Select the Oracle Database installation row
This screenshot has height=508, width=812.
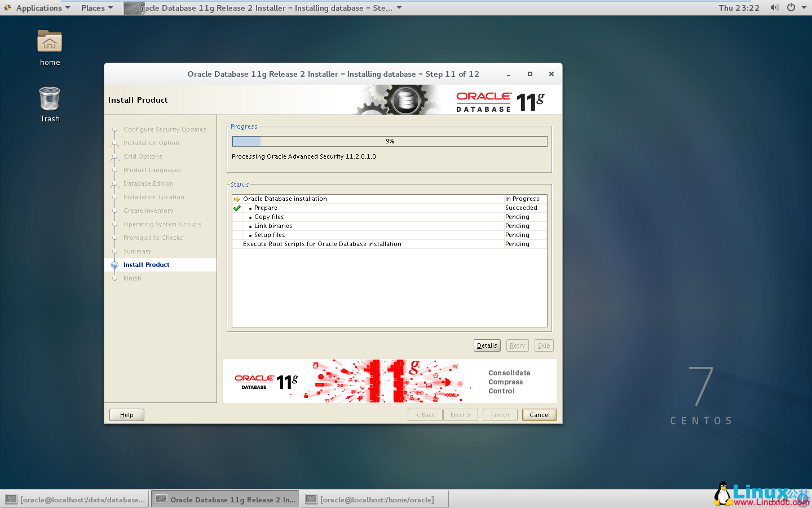pos(389,199)
